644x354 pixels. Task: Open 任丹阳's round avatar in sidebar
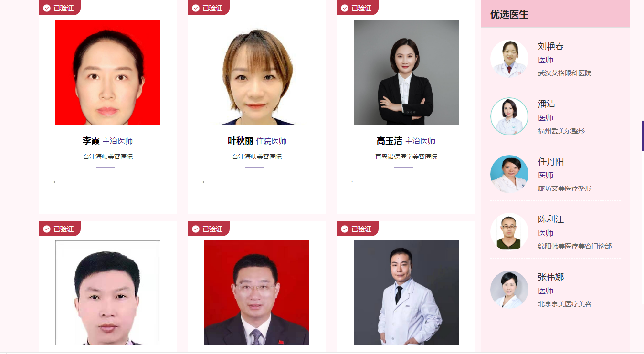tap(509, 174)
